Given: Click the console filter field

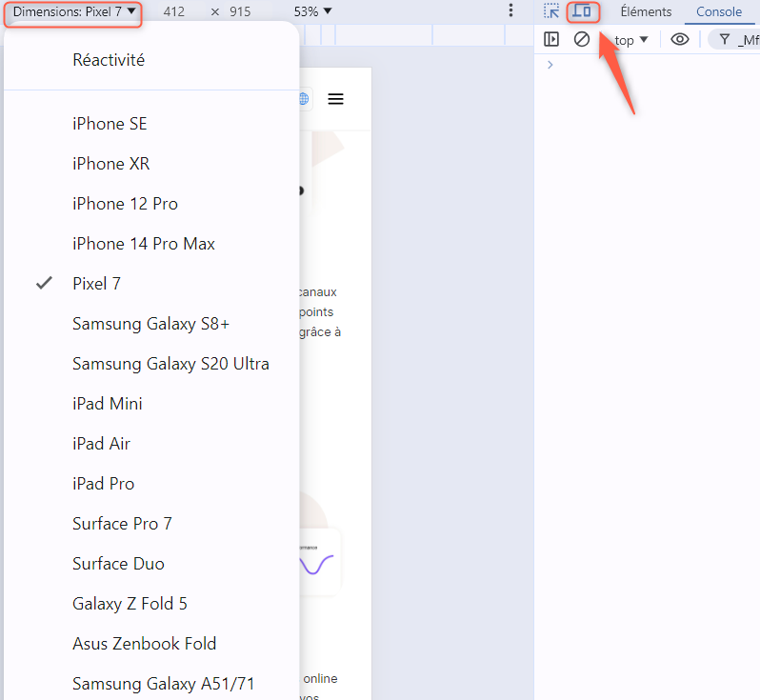Looking at the screenshot, I should point(734,40).
